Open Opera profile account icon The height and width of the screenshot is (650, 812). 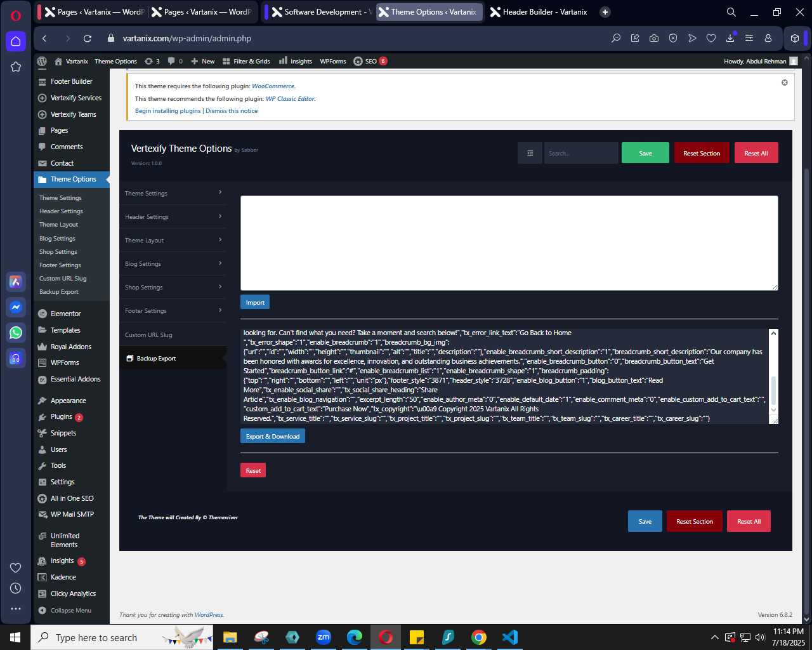768,38
